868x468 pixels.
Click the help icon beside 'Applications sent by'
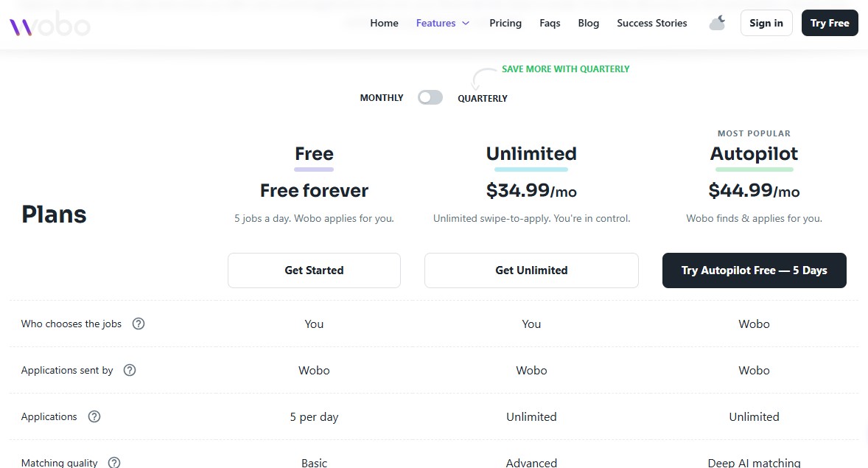[129, 369]
